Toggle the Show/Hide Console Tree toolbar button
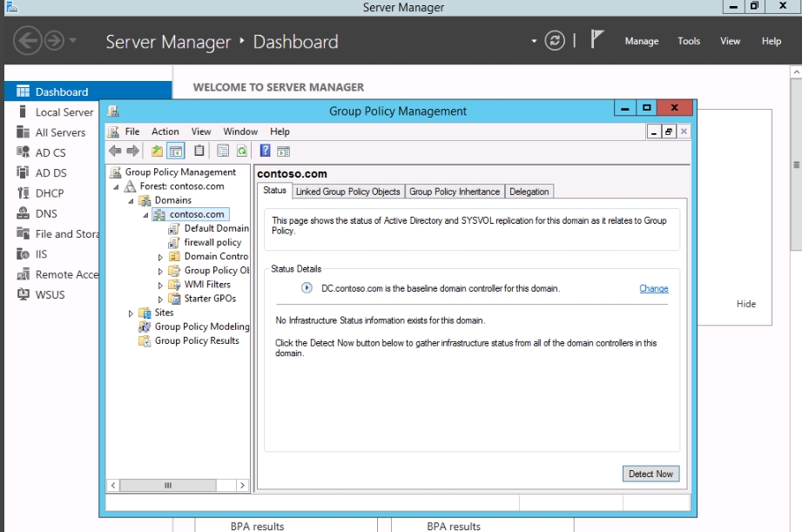The width and height of the screenshot is (802, 532). click(x=175, y=151)
